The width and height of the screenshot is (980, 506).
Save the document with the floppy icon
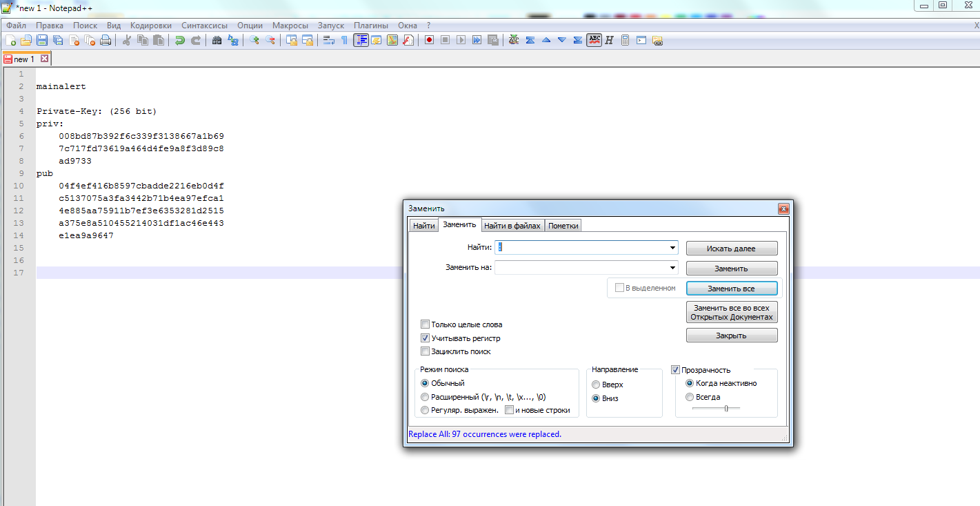tap(42, 40)
